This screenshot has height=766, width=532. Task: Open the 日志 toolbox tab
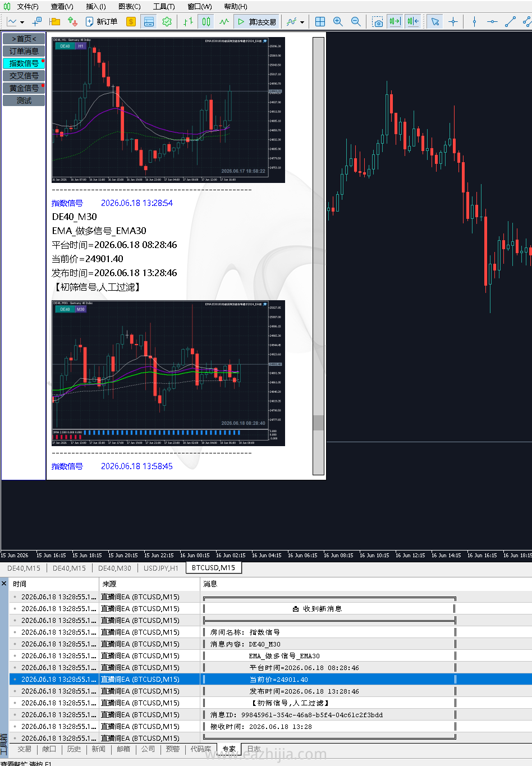click(254, 749)
